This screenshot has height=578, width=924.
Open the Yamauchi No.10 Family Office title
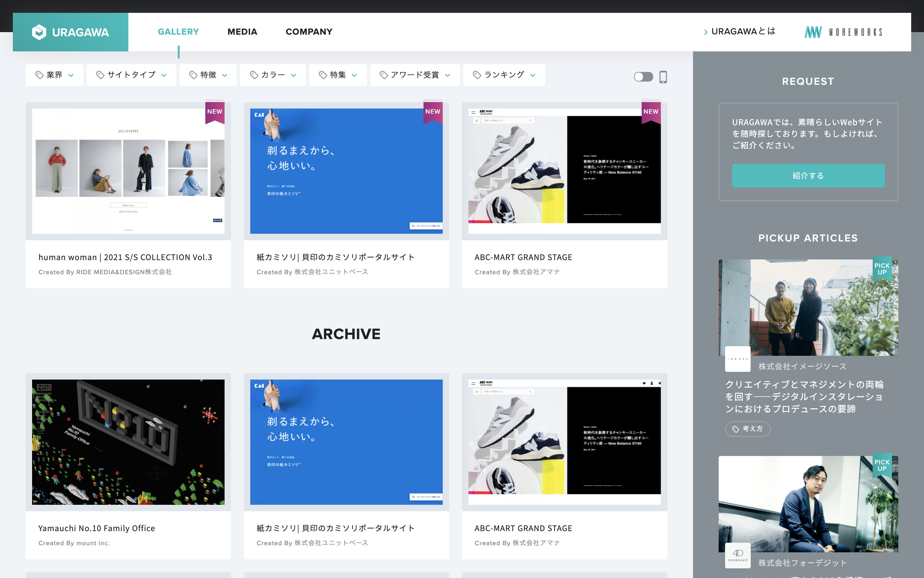[x=97, y=528]
